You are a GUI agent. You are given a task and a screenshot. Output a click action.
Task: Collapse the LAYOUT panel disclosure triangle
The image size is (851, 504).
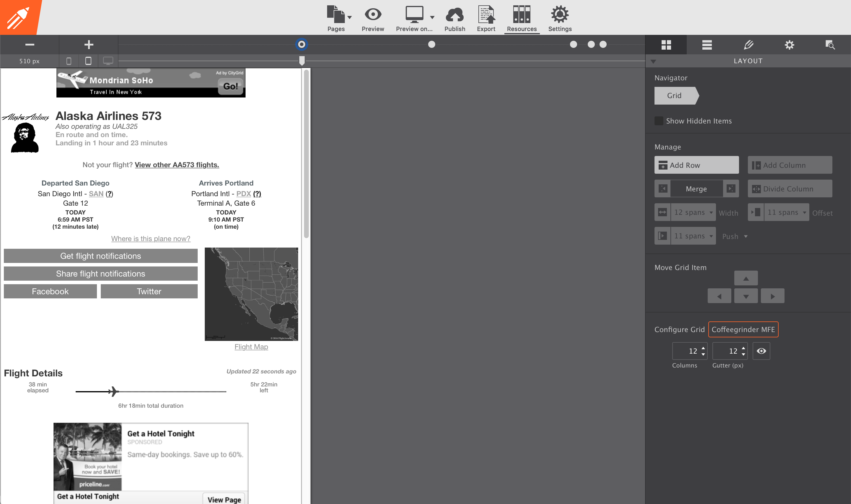(653, 61)
